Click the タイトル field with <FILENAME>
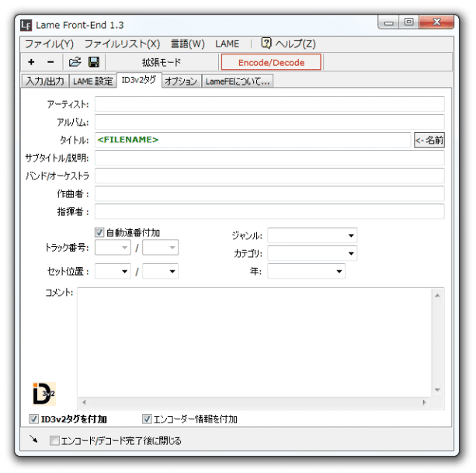 click(252, 140)
